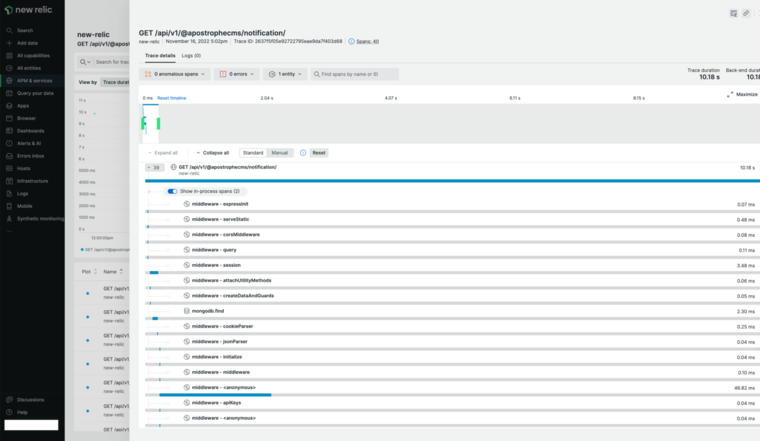Click the add to dashboard icon top right
The width and height of the screenshot is (760, 441).
click(733, 14)
